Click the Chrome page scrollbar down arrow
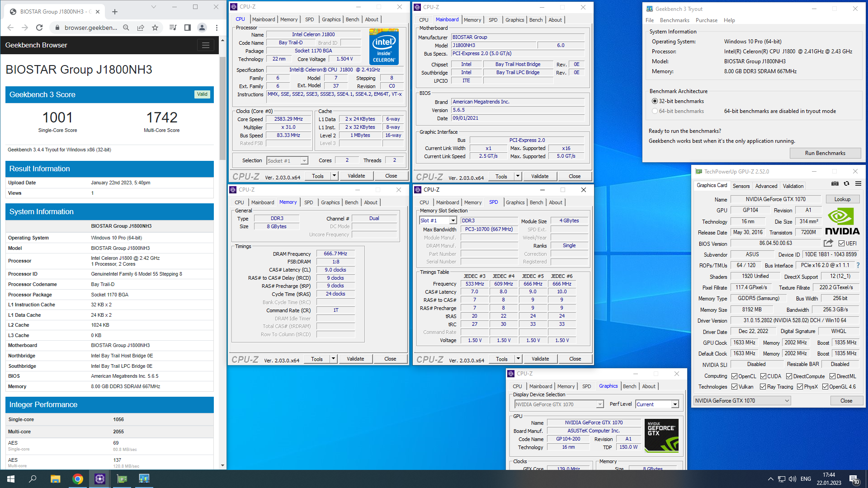This screenshot has height=488, width=868. [222, 465]
